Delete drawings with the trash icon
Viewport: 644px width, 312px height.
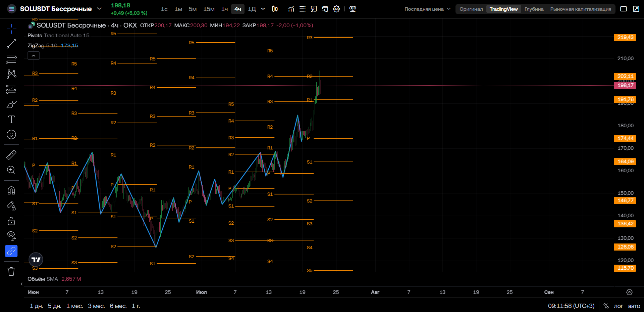[x=11, y=271]
